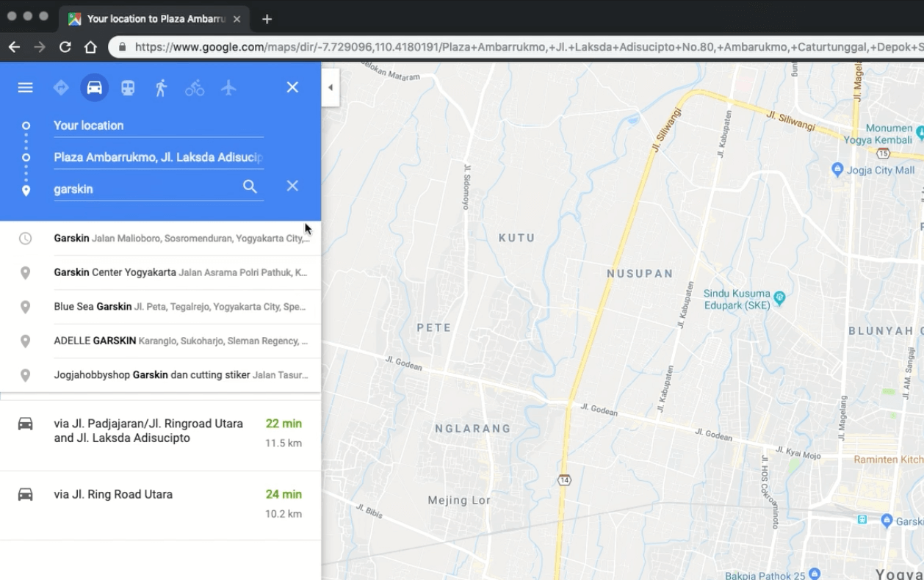Select route via Jl. Ring Road Utara
The width and height of the screenshot is (924, 580).
pyautogui.click(x=160, y=505)
